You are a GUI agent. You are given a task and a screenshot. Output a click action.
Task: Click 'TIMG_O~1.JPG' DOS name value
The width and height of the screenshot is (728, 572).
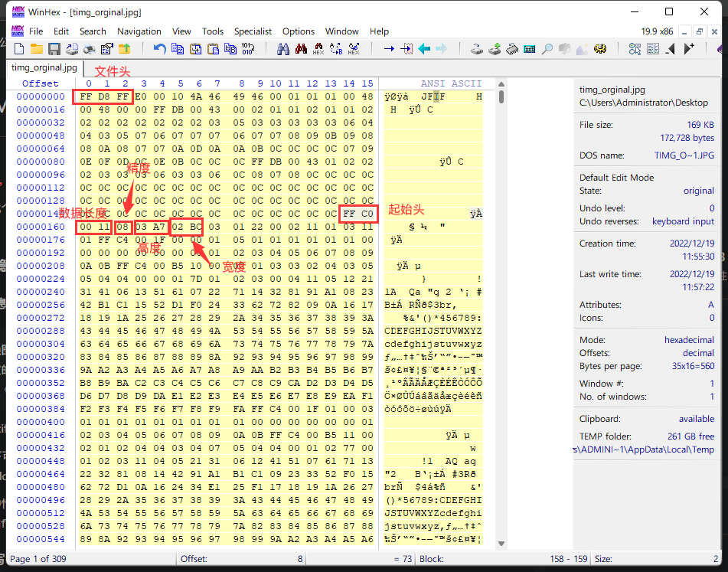684,155
